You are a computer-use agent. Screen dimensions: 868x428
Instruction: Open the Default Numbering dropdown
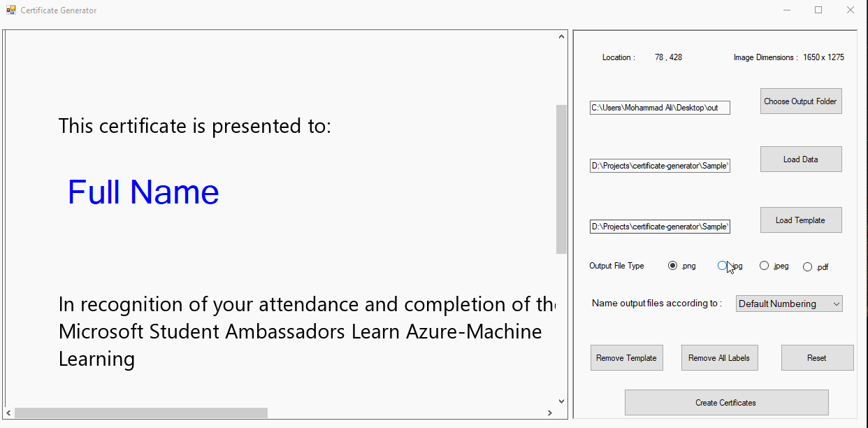[789, 304]
